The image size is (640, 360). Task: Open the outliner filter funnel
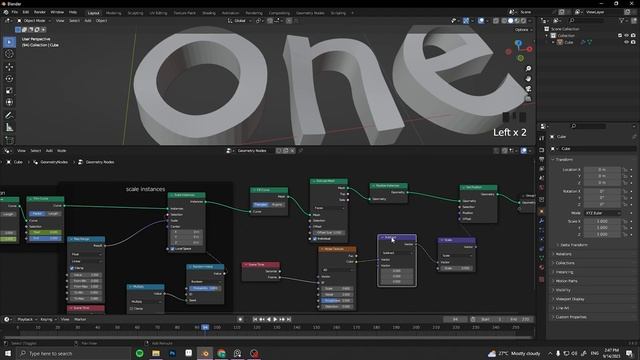[622, 20]
